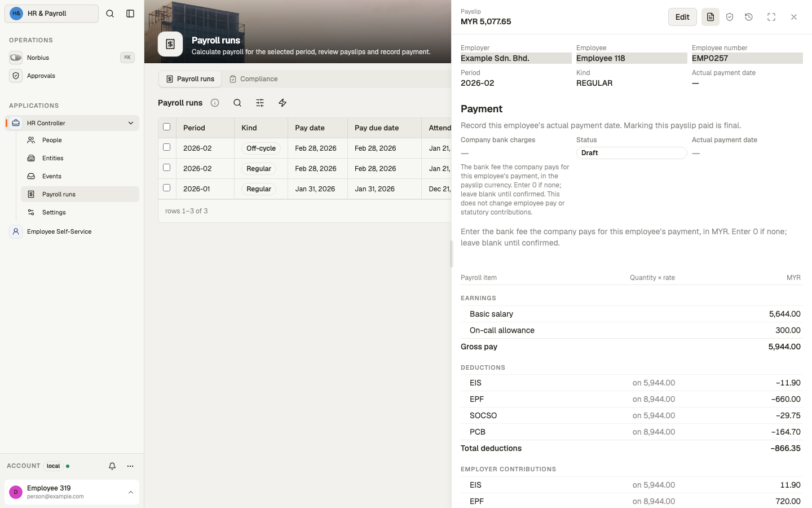
Task: Expand payslip panel to fullscreen
Action: coord(771,17)
